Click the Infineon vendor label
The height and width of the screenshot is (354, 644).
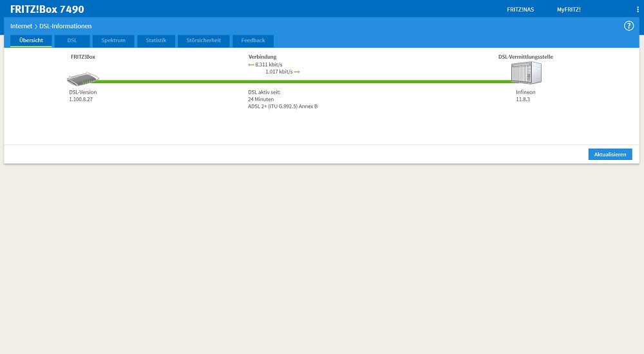tap(526, 92)
